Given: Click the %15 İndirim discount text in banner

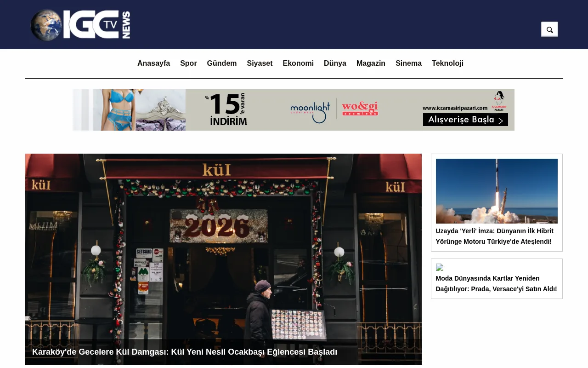Looking at the screenshot, I should (226, 109).
